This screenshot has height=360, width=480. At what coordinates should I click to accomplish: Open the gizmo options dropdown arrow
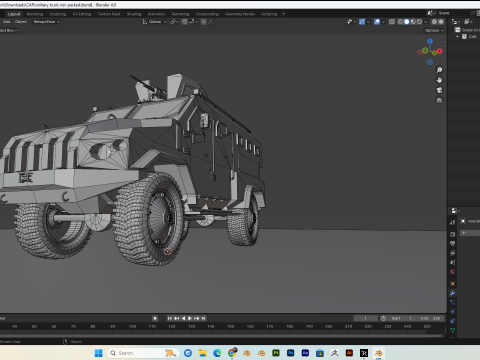click(x=368, y=22)
